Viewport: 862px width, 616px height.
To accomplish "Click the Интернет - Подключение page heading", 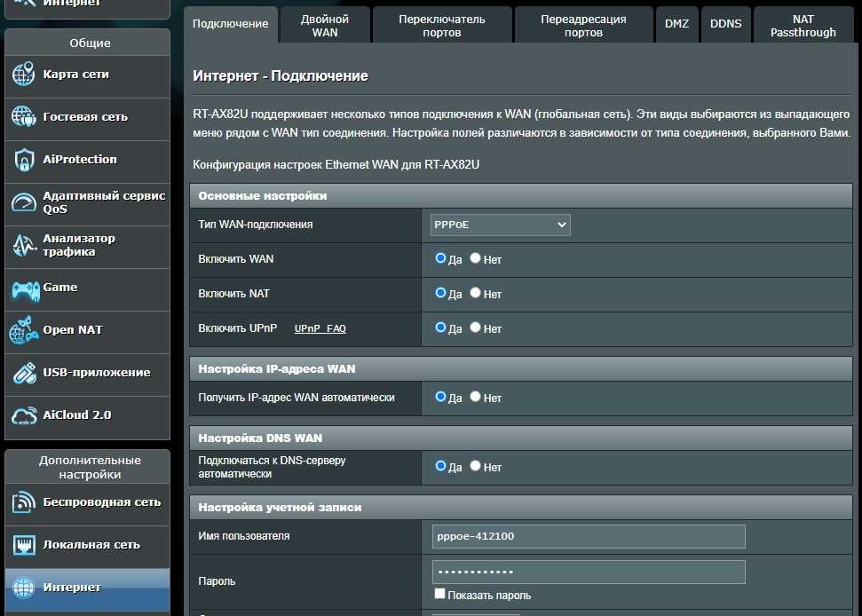I will point(281,75).
